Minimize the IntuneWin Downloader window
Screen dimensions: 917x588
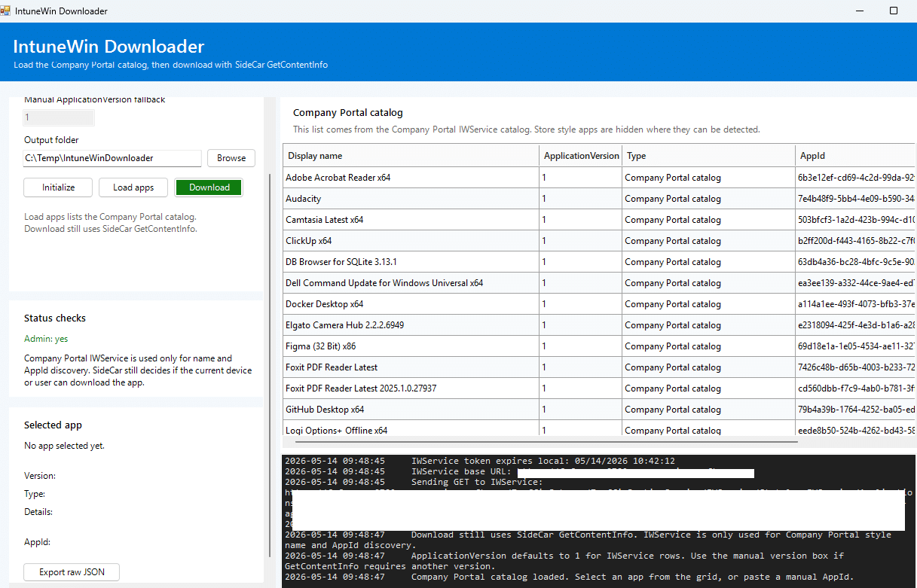point(859,11)
